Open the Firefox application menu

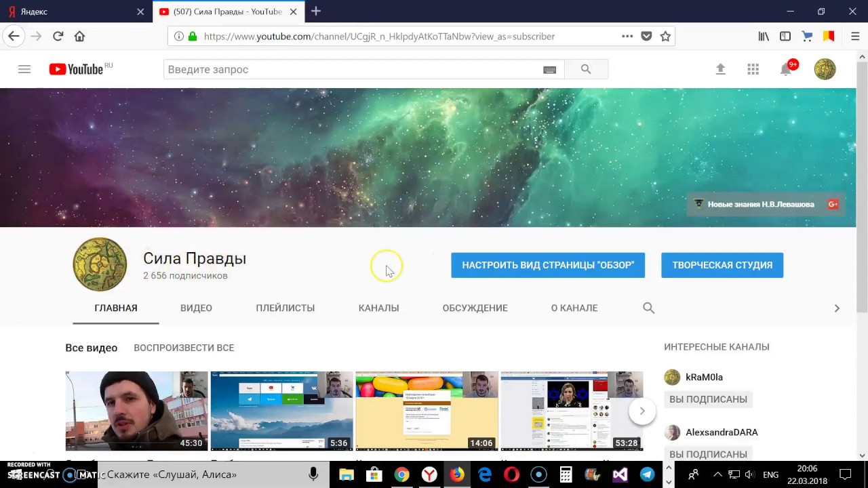855,36
